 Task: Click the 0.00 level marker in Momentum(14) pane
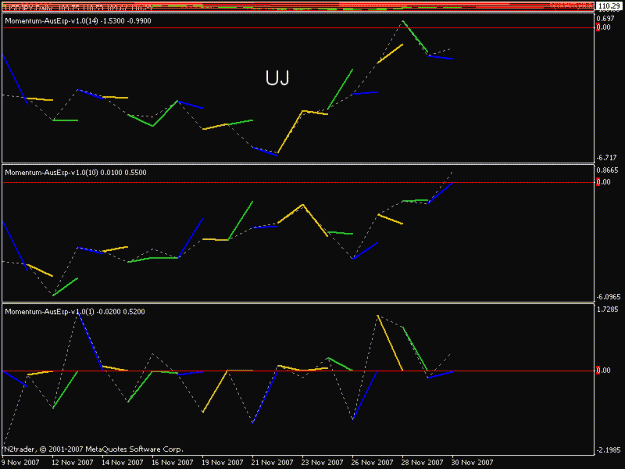603,27
